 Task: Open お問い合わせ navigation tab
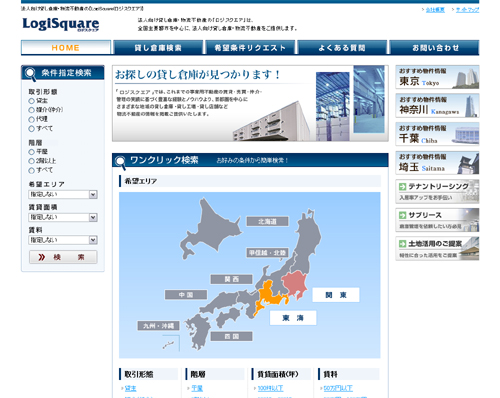(434, 47)
